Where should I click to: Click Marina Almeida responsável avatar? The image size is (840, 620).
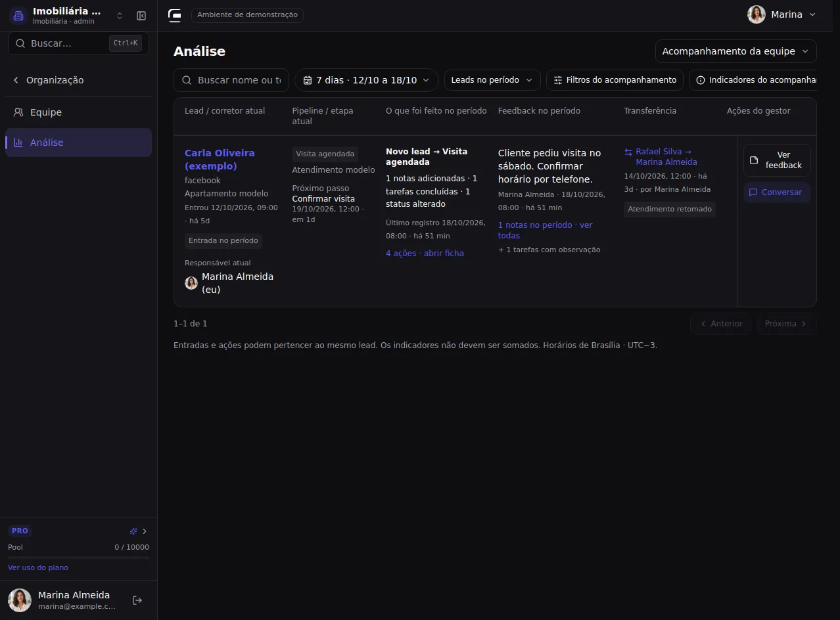[x=191, y=283]
